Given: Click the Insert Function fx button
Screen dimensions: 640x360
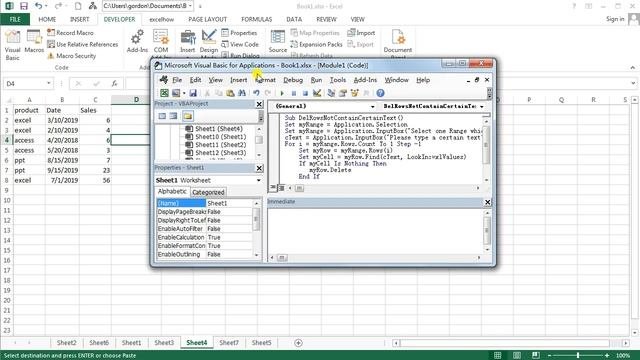Looking at the screenshot, I should coord(114,83).
